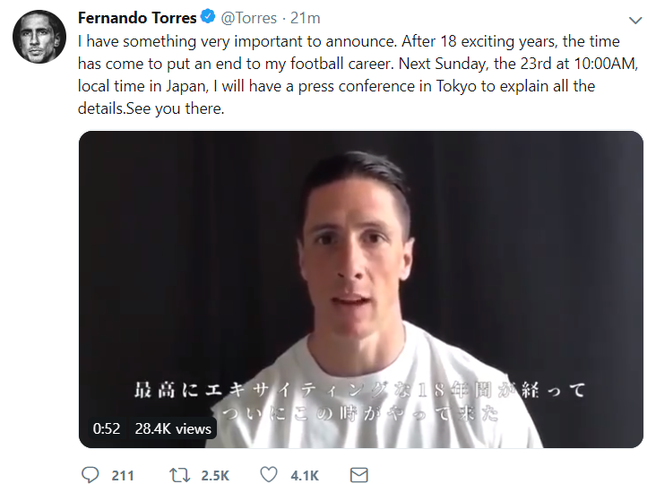
Task: Open the 21m timestamp permalink
Action: point(305,18)
